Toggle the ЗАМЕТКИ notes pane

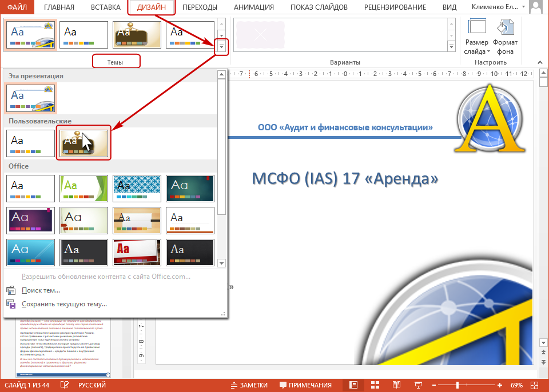(x=249, y=385)
